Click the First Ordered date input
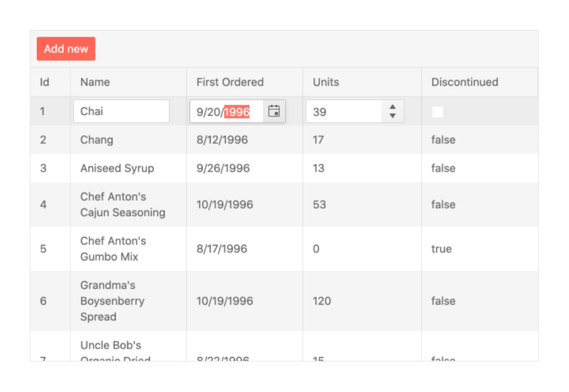Screen dimensions: 569x392 coord(227,112)
